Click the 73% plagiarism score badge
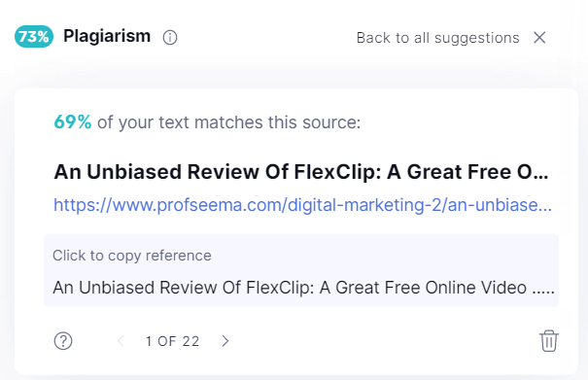This screenshot has width=588, height=380. pos(34,36)
